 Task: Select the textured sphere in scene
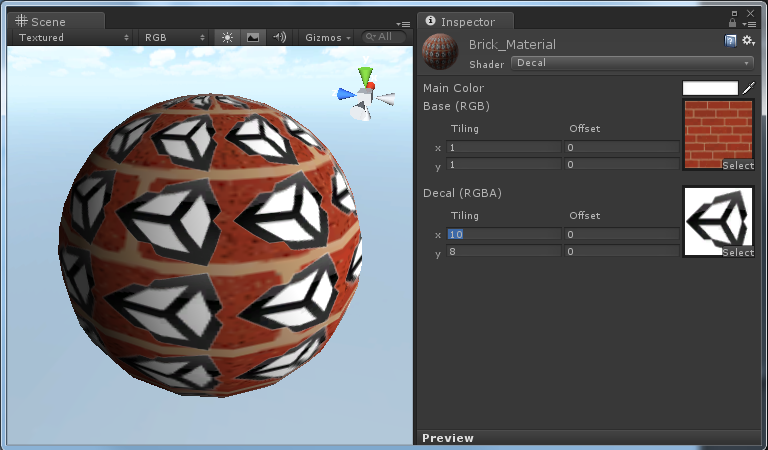[x=211, y=245]
